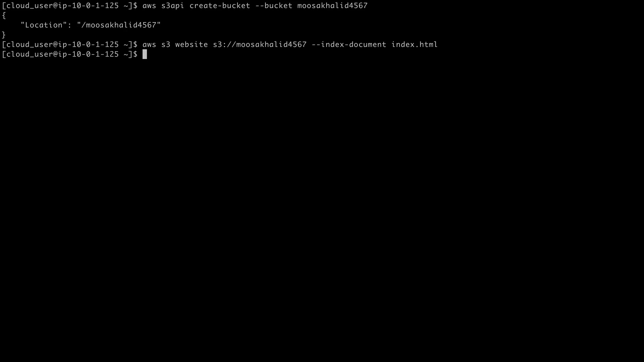Viewport: 644px width, 362px height.
Task: Click the terminal cursor block at the prompt
Action: (x=145, y=54)
